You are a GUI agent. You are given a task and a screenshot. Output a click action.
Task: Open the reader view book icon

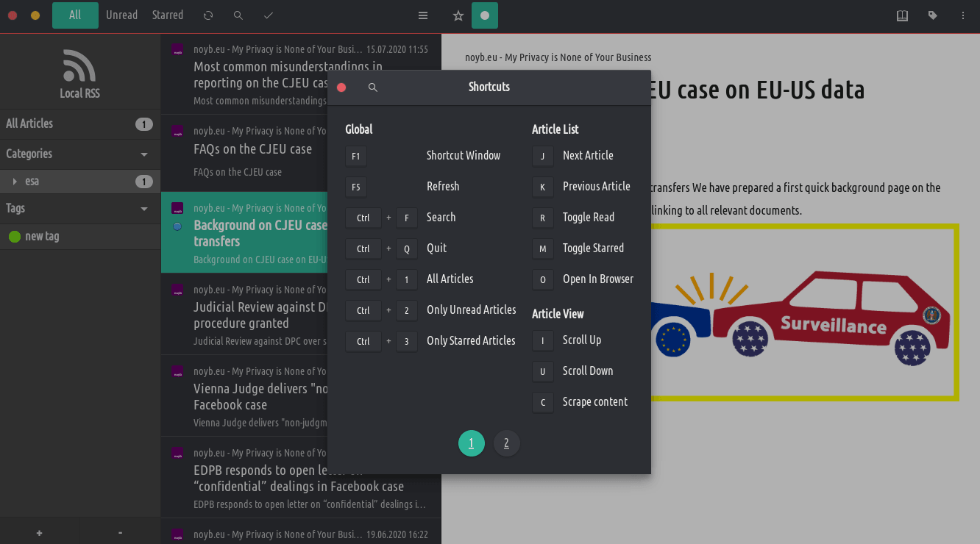tap(902, 15)
